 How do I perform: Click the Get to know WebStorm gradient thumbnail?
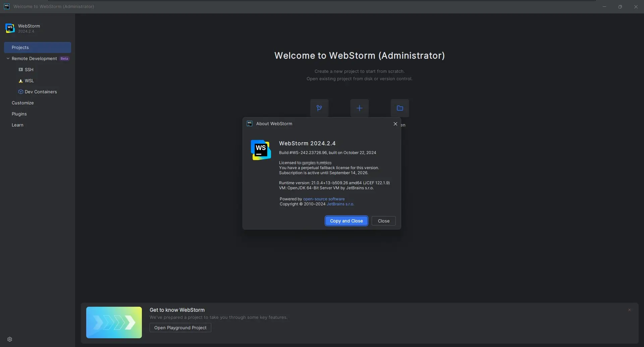coord(113,322)
